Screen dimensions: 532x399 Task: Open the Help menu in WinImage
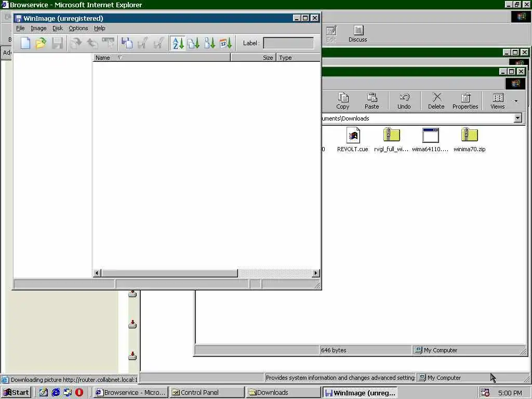[x=99, y=28]
